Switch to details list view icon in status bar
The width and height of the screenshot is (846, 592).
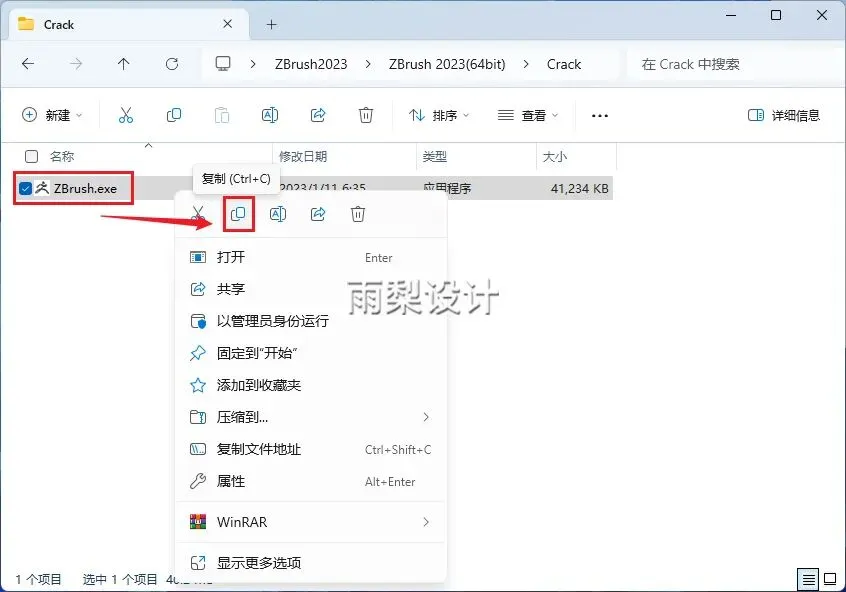click(808, 580)
